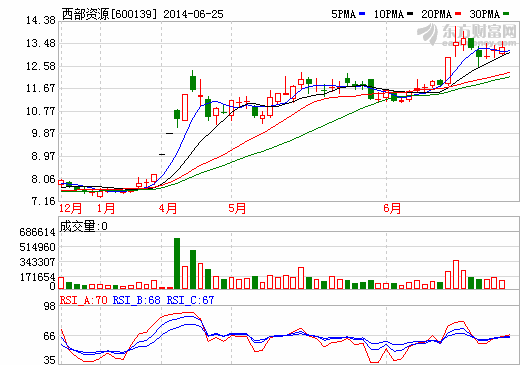Select the 10PMA legend label
Screen dimensions: 520x365
click(389, 14)
